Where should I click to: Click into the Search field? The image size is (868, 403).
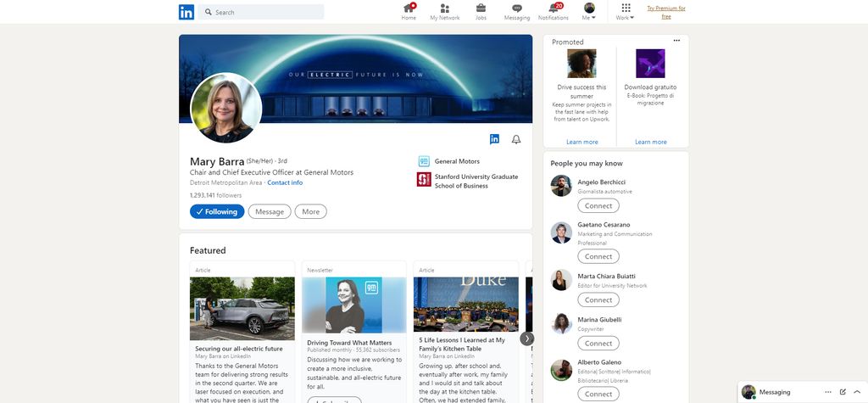click(x=261, y=12)
